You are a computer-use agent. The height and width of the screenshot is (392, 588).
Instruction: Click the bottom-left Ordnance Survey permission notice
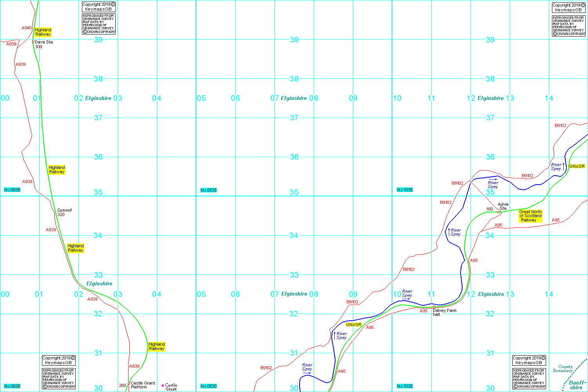point(59,379)
